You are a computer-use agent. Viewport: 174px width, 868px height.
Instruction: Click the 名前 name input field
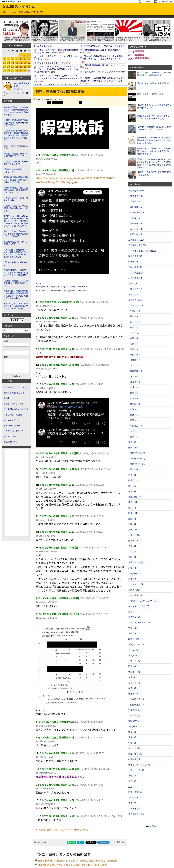pyautogui.click(x=16, y=345)
